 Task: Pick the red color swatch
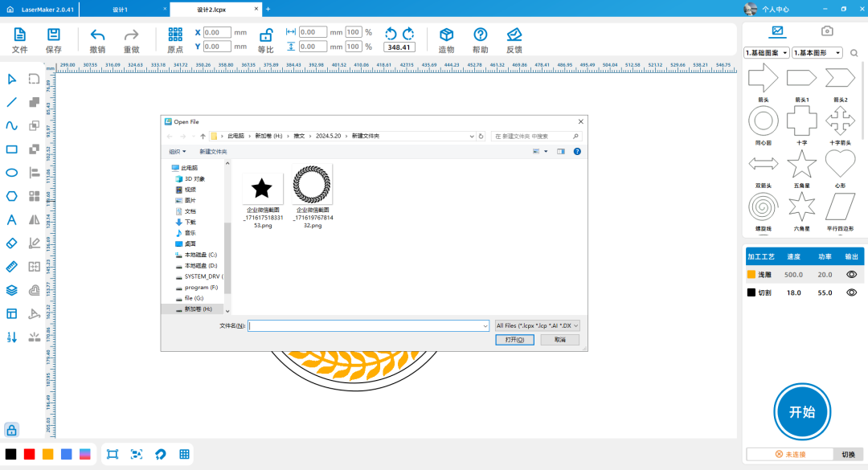[x=30, y=454]
